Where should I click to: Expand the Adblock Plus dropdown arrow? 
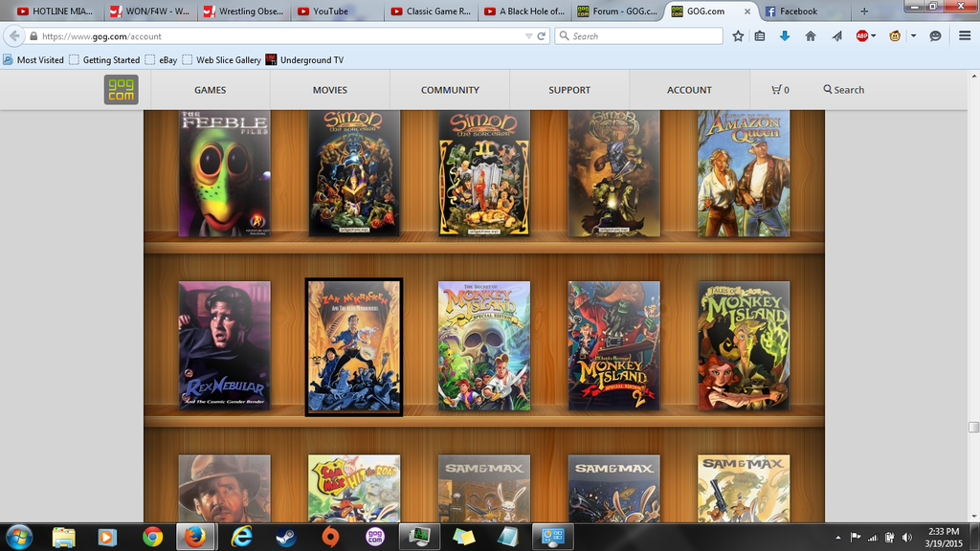click(873, 36)
